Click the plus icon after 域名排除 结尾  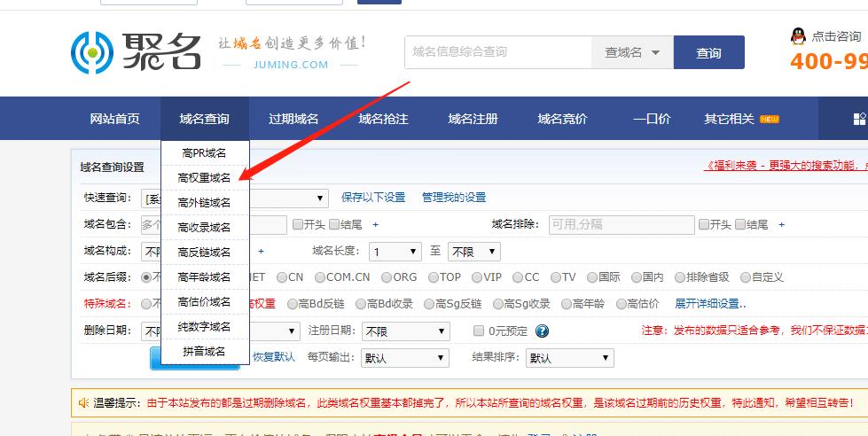[781, 225]
